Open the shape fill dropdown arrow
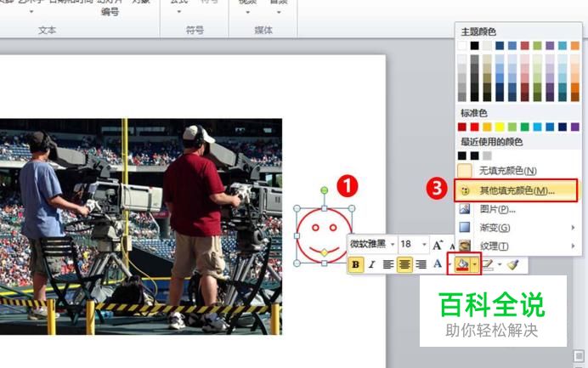 pos(475,264)
